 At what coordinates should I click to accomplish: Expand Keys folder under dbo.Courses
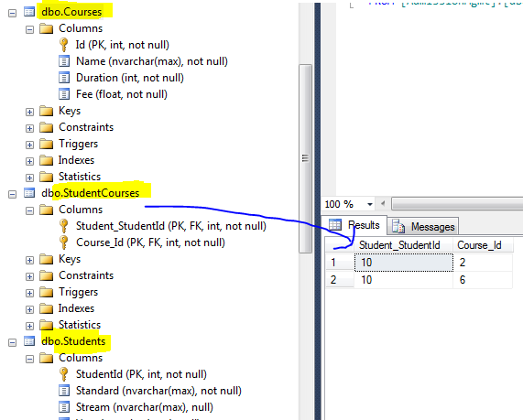[29, 112]
